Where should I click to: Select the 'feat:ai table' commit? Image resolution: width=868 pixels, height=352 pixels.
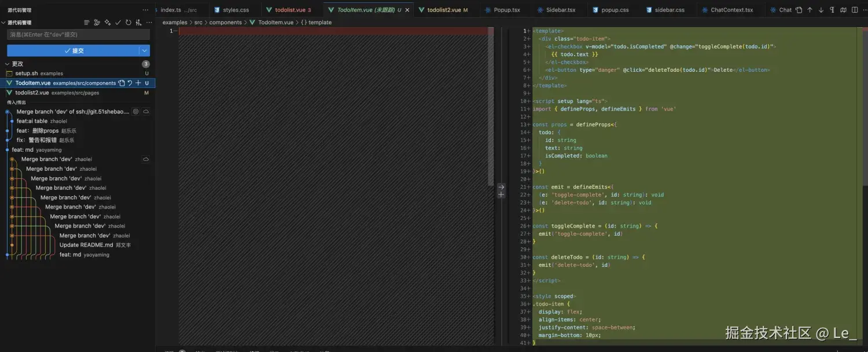[42, 122]
